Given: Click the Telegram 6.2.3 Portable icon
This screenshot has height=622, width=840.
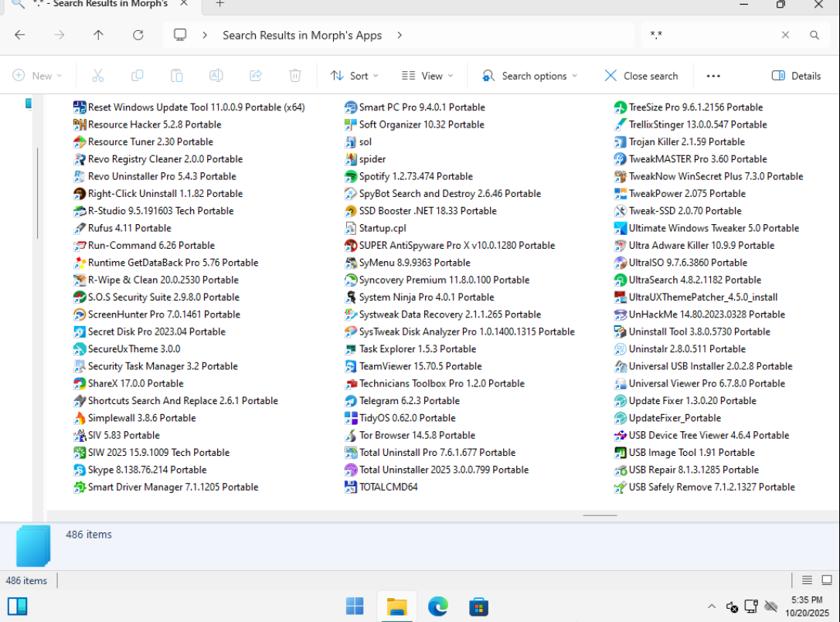Looking at the screenshot, I should pyautogui.click(x=350, y=401).
